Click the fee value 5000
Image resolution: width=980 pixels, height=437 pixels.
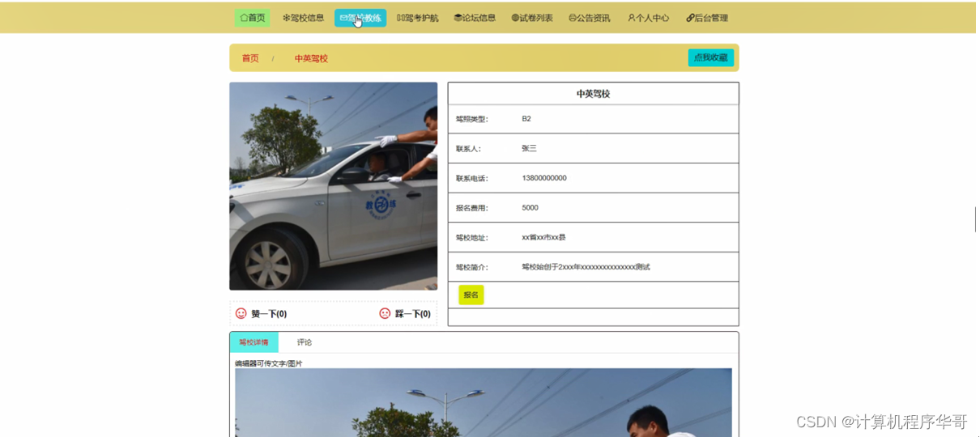coord(530,208)
